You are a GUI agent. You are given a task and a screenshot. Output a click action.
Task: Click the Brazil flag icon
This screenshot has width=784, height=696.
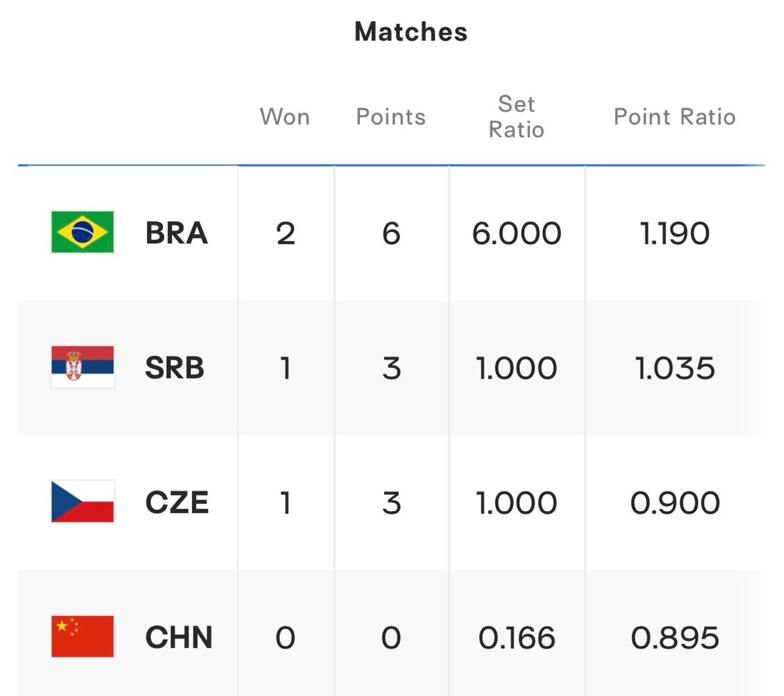[x=83, y=232]
